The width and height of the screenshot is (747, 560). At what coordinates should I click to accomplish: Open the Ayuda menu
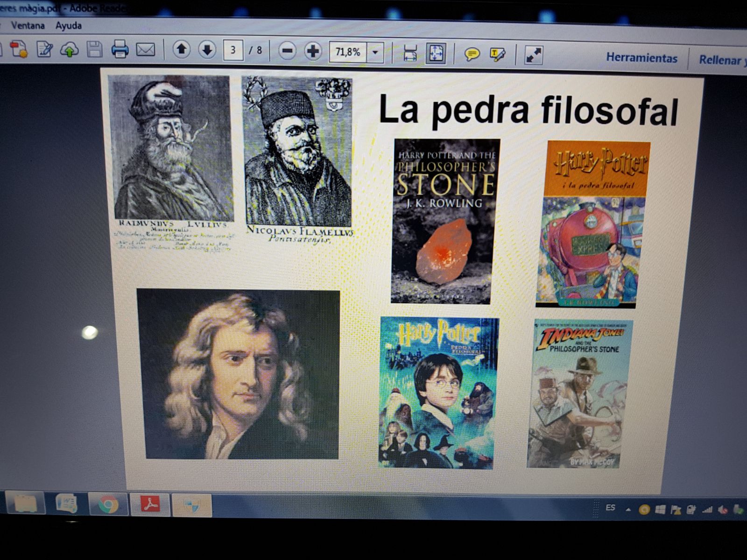click(69, 26)
